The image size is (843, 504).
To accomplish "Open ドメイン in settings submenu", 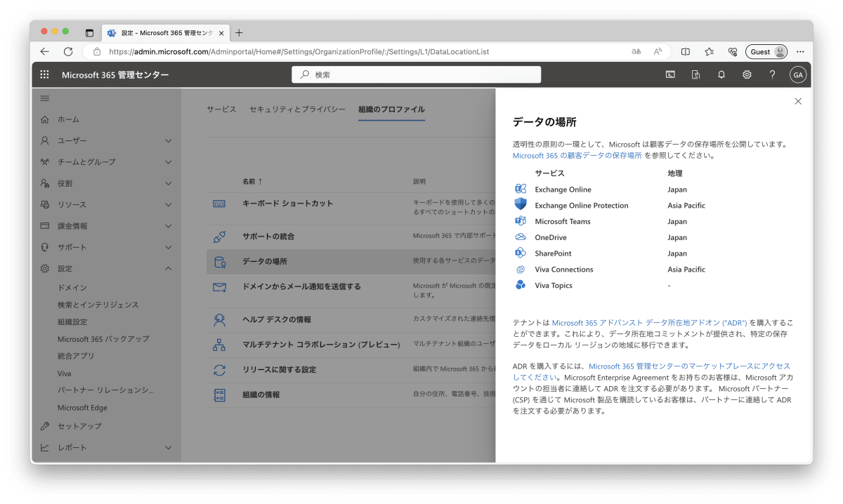I will (x=72, y=288).
